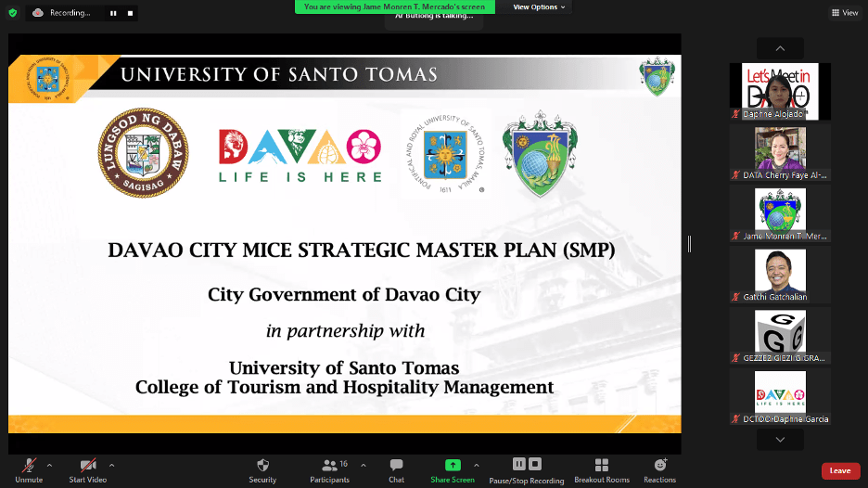Click the panel divider handle beside shared screen
The height and width of the screenshot is (488, 868).
click(x=689, y=244)
